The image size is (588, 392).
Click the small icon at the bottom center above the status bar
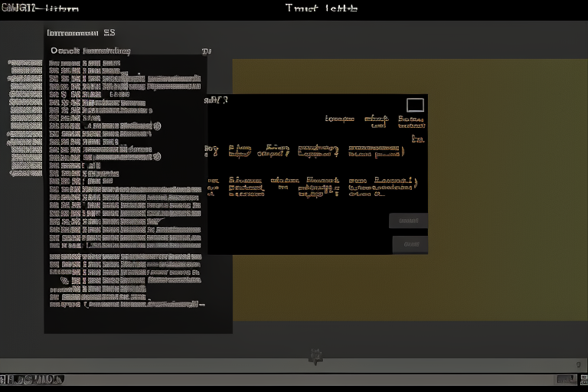tap(315, 356)
